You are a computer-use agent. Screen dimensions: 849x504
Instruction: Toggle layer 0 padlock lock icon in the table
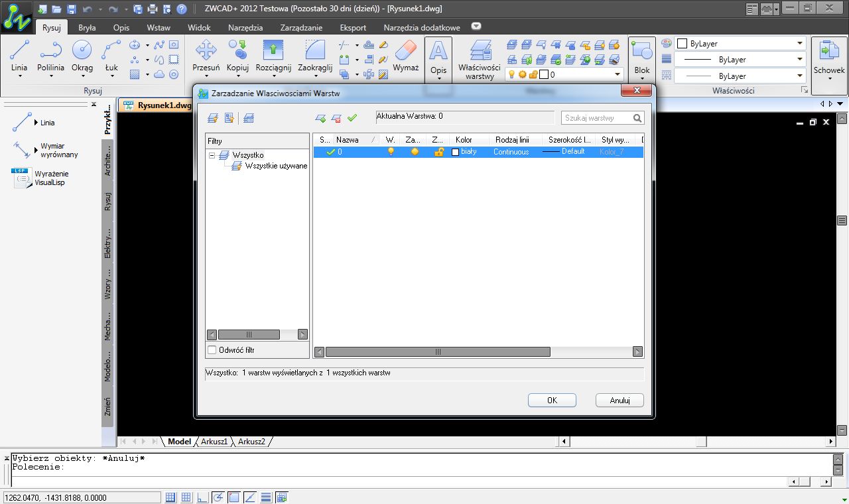coord(439,152)
